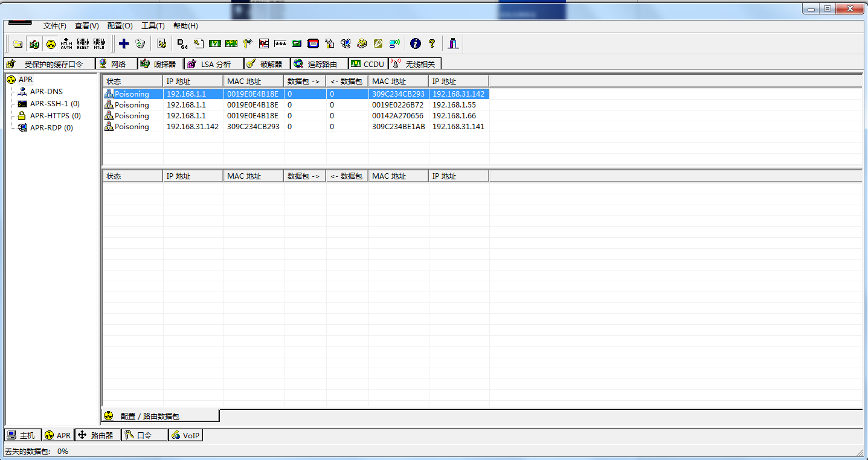Open the 帮助(H) menu

(185, 26)
